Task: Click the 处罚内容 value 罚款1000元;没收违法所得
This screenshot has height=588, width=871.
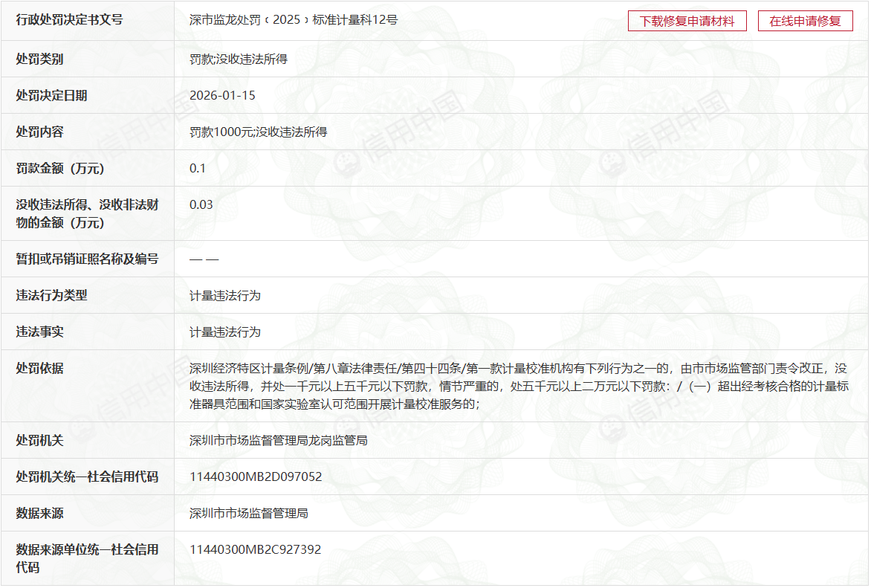Action: pyautogui.click(x=258, y=132)
